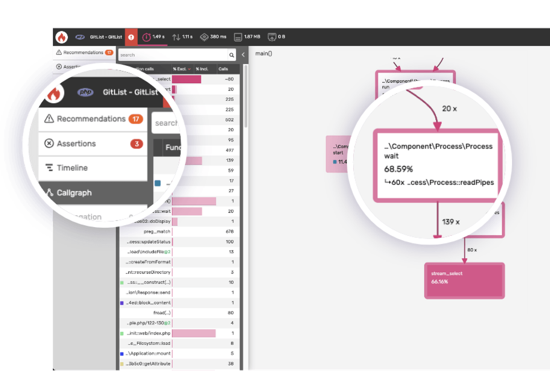Sort by the % Excl. column header
The width and height of the screenshot is (550, 392).
[x=181, y=69]
